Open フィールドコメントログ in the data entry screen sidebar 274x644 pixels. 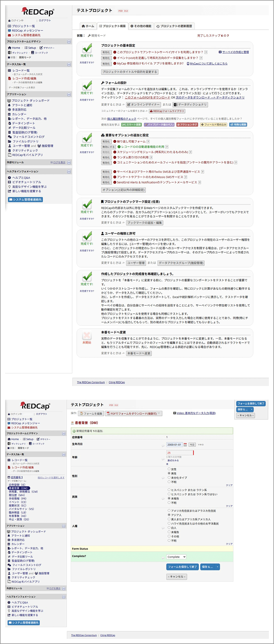point(26,565)
